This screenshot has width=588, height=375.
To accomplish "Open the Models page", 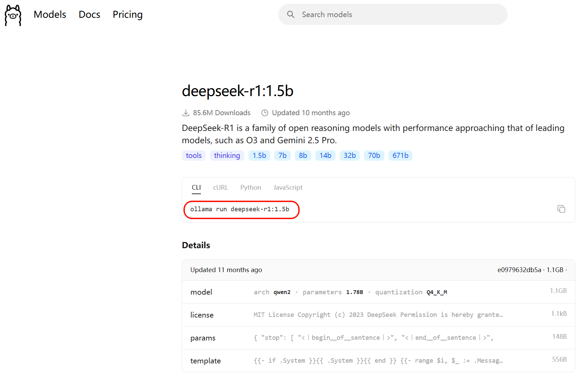I will 50,14.
